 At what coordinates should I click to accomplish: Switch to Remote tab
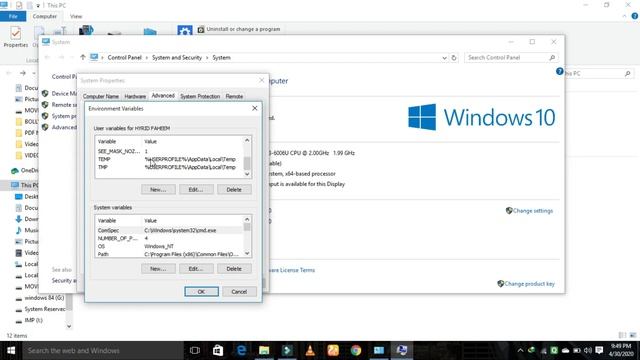(x=234, y=96)
